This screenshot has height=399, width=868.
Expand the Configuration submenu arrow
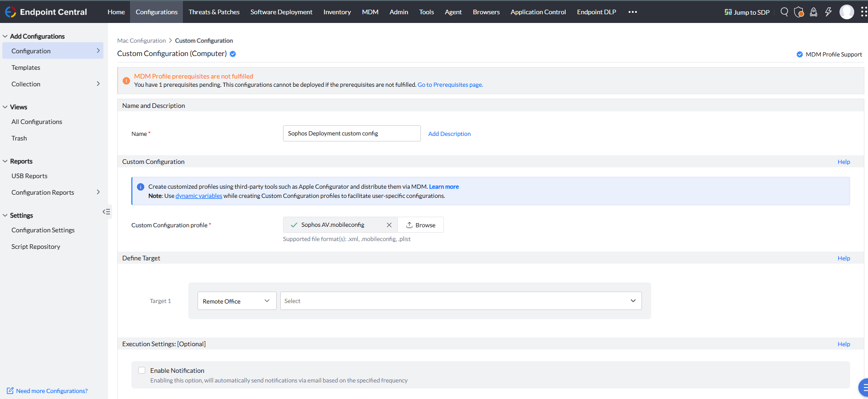(98, 51)
